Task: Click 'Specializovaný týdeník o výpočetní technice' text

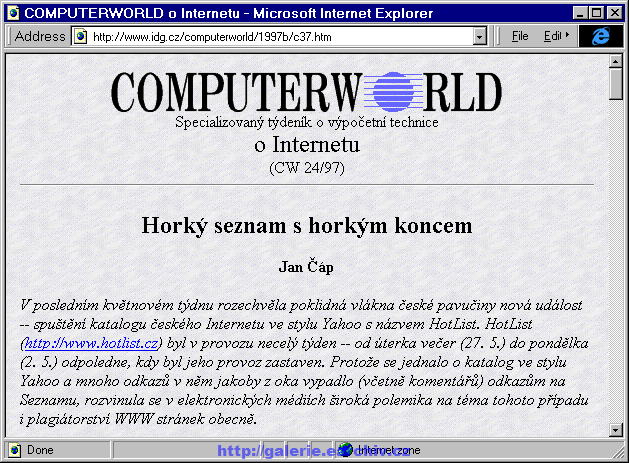Action: tap(307, 122)
